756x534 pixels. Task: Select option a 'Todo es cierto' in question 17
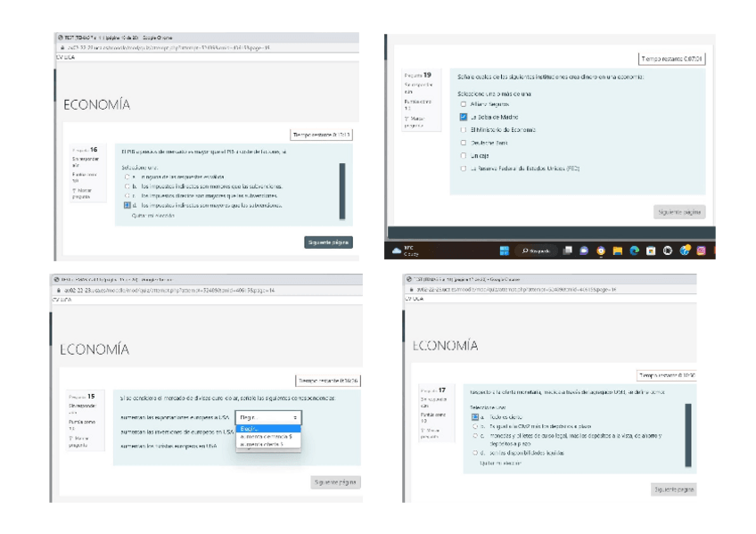pyautogui.click(x=475, y=417)
